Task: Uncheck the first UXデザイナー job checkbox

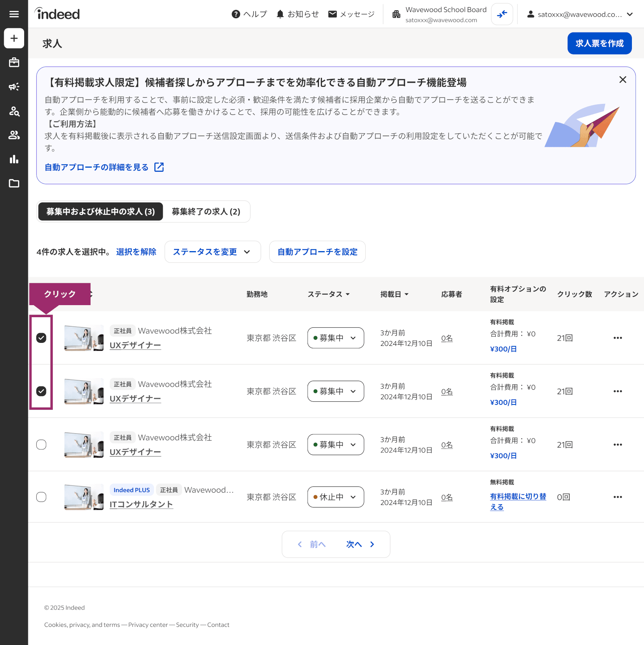Action: point(41,338)
